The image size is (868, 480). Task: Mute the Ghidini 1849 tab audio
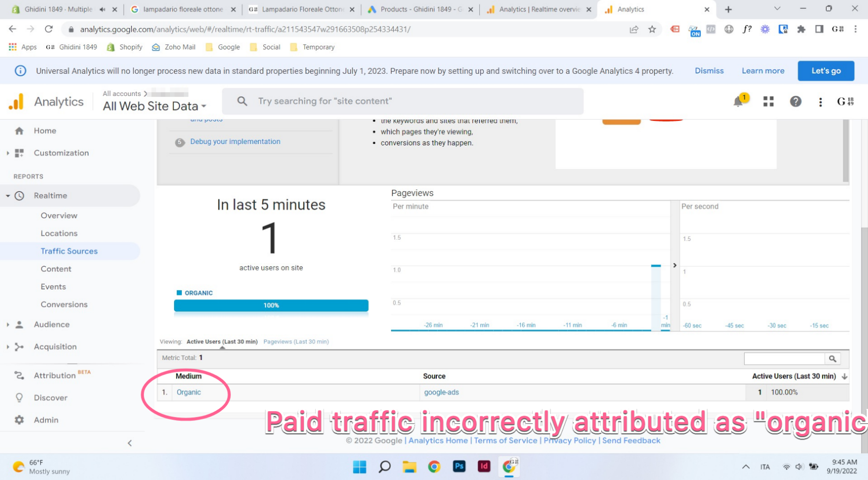point(102,9)
